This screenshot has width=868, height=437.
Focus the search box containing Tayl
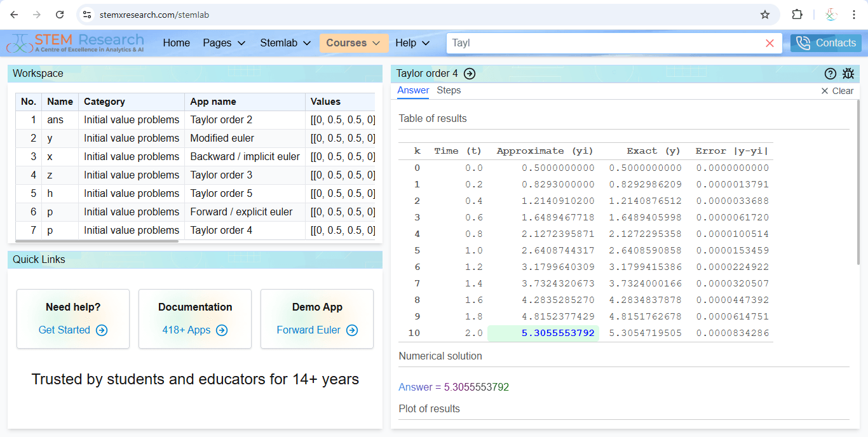(604, 43)
